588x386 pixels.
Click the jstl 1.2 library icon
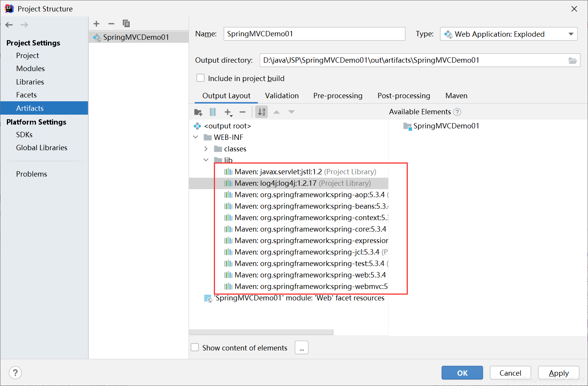tap(228, 172)
